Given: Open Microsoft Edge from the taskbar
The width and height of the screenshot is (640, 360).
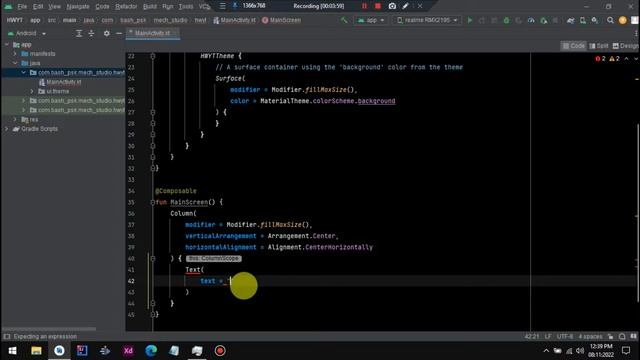Looking at the screenshot, I should 151,351.
